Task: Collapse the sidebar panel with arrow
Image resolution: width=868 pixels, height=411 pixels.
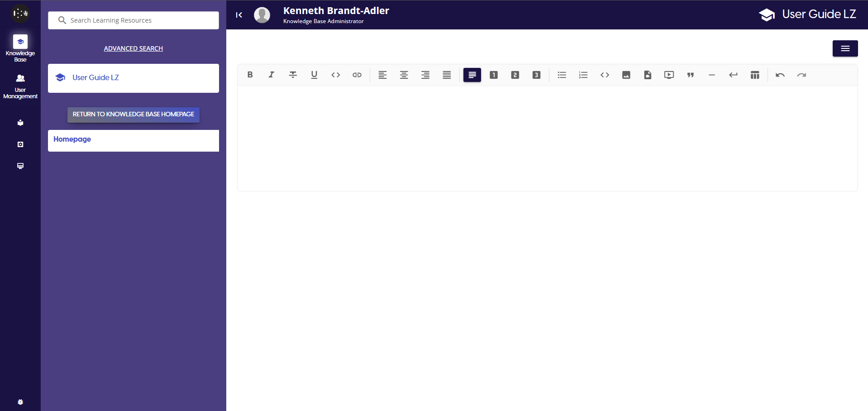Action: (x=239, y=15)
